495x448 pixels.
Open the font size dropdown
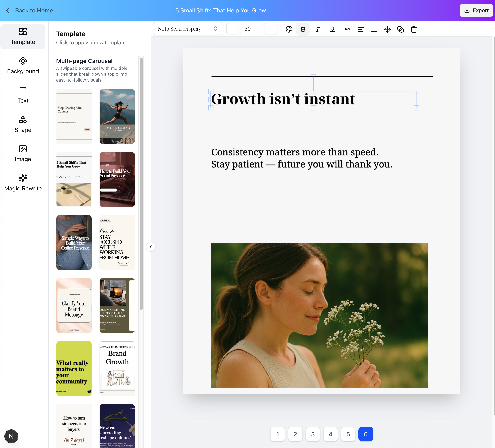tap(251, 28)
